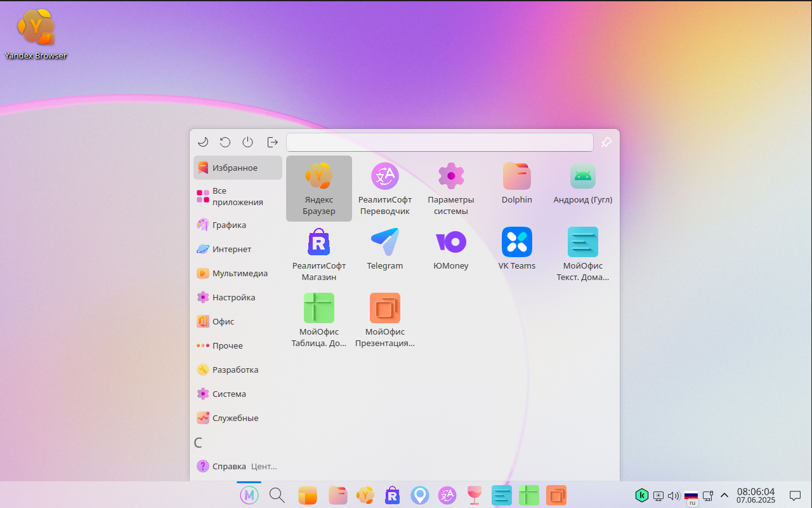Launch РеалитиСофт Переводчик
Screen dimensions: 812x508
[x=385, y=189]
